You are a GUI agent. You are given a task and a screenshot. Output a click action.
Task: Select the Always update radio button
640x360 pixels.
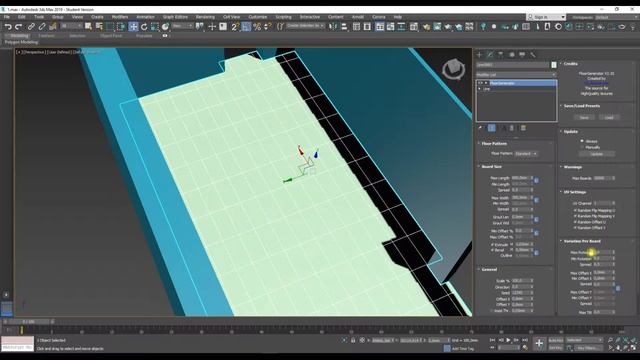(582, 141)
